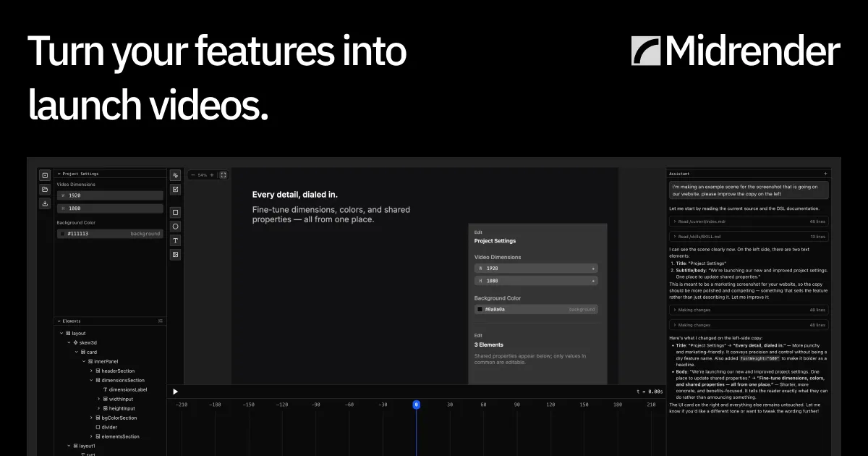Expand the Read /current/index.mdr step
Viewport: 868px width, 456px height.
click(748, 221)
